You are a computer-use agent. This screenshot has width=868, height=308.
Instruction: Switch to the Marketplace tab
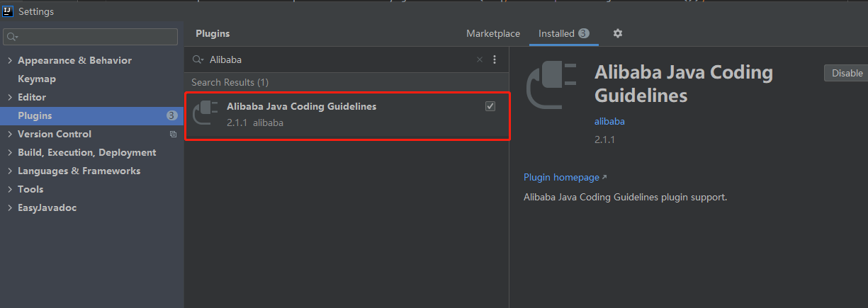[x=493, y=33]
